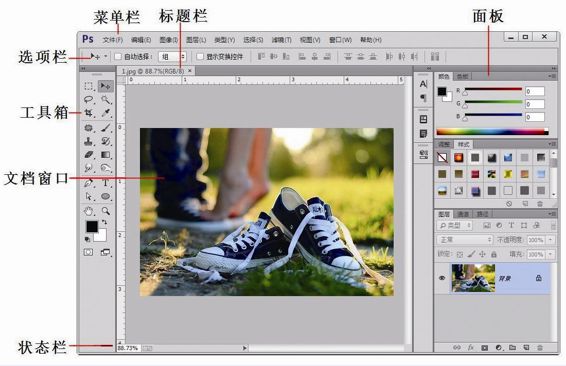Open the layer blend mode 正常 dropdown

tap(465, 240)
